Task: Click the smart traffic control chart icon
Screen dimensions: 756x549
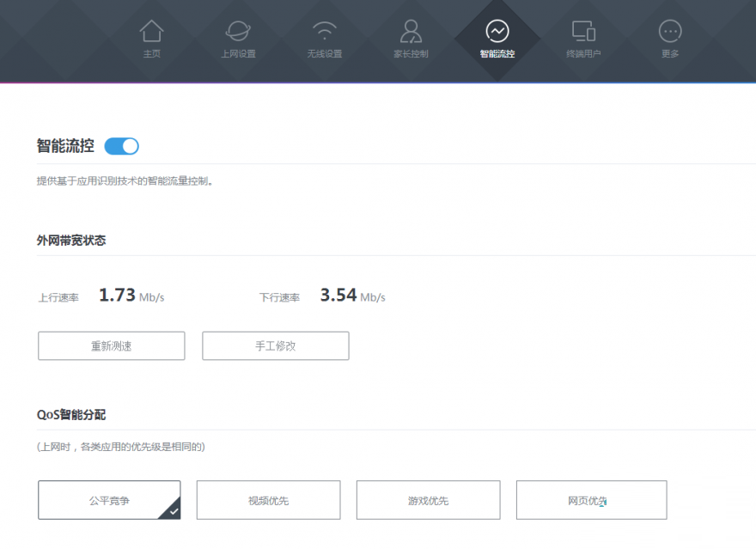Action: click(x=497, y=32)
